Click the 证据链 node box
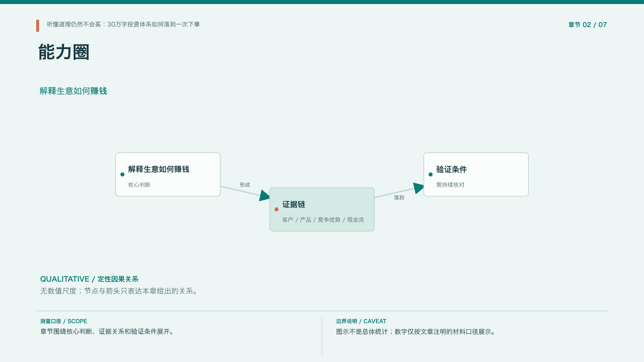The image size is (644, 362). (x=322, y=210)
